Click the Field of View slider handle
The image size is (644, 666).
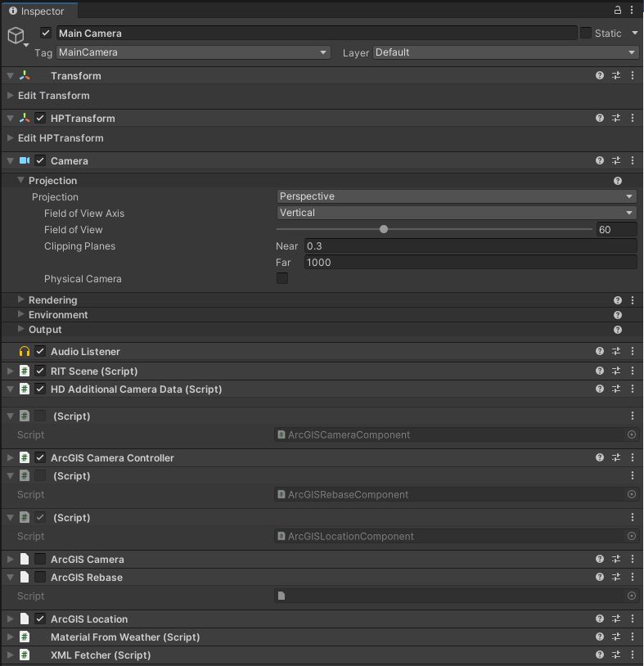(x=384, y=230)
